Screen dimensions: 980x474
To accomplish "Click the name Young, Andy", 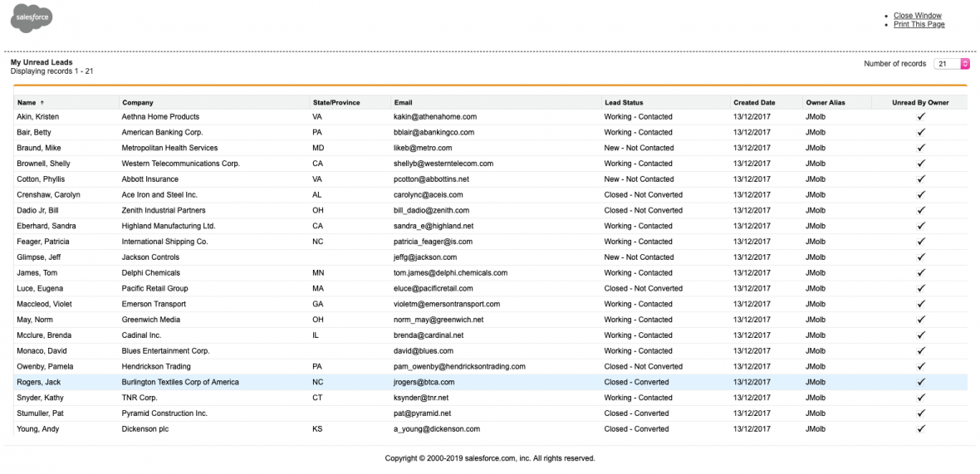I will [x=38, y=429].
